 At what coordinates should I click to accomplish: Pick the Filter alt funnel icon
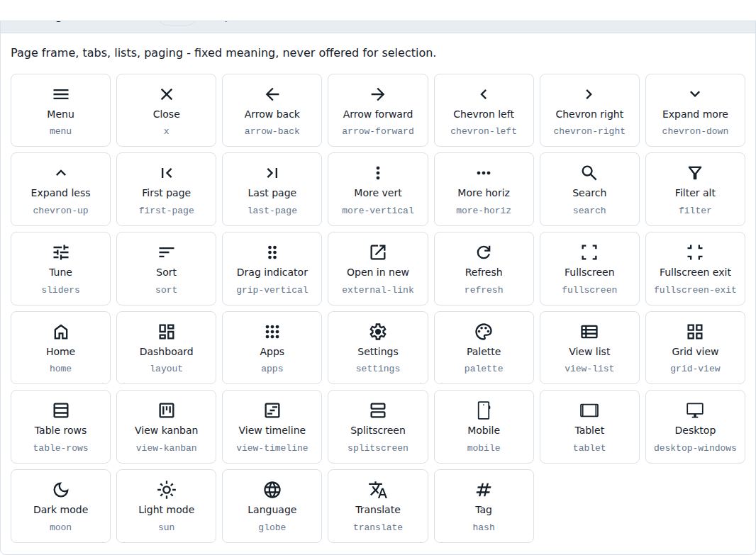[695, 173]
